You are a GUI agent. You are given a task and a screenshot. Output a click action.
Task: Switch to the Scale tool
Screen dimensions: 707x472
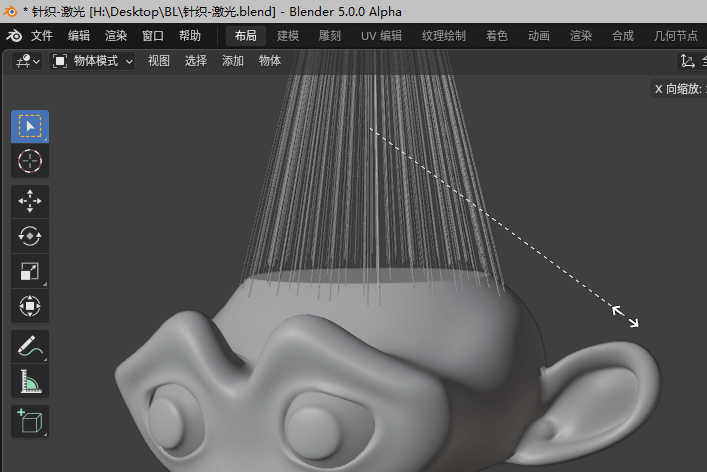[x=30, y=271]
